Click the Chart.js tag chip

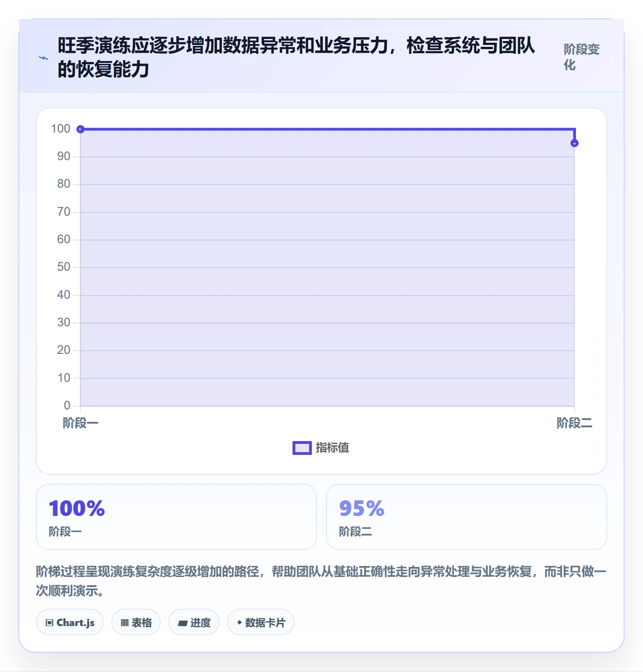click(x=70, y=622)
